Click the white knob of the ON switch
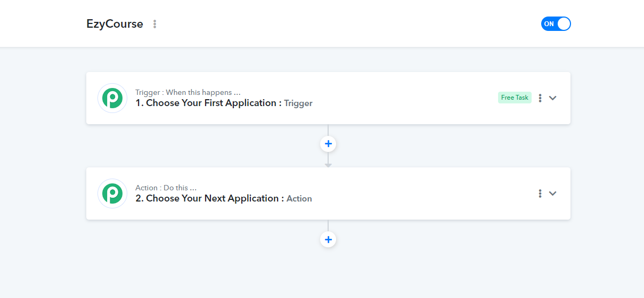Viewport: 644px width, 298px height. click(564, 24)
